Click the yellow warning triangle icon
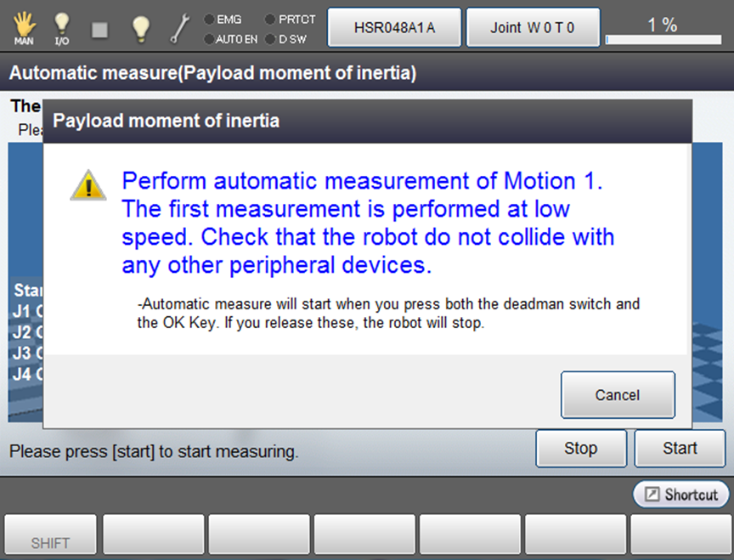734x560 pixels. [88, 184]
